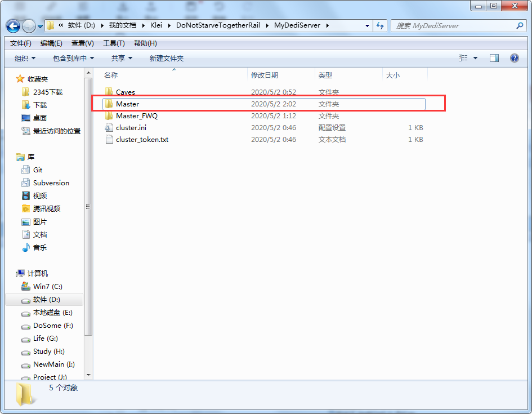
Task: Select Life (G:) drive
Action: click(x=45, y=339)
